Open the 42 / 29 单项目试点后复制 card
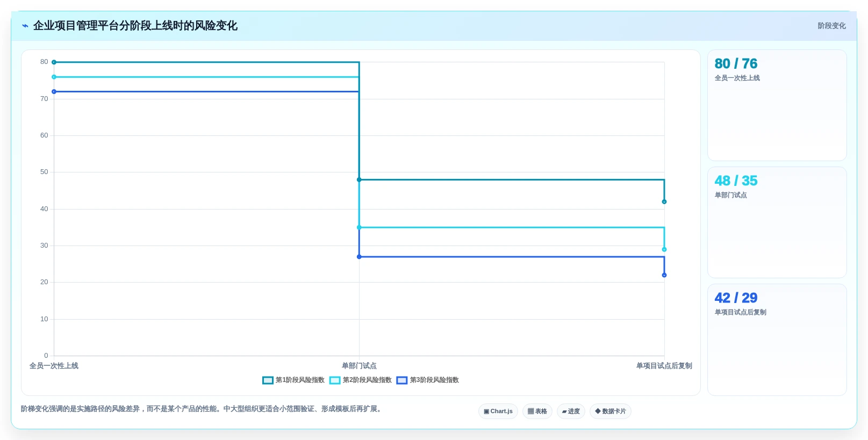This screenshot has height=440, width=868. 777,340
